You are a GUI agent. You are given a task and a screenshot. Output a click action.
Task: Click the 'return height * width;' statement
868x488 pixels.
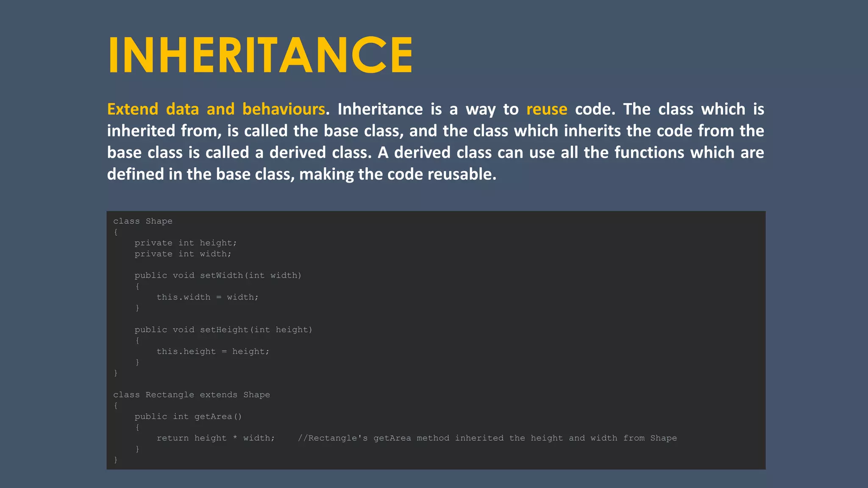[216, 438]
